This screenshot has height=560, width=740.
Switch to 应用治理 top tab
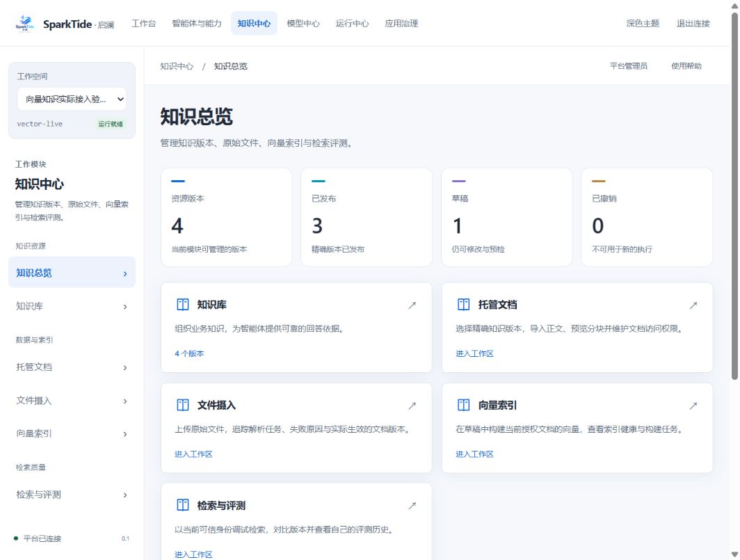tap(401, 23)
